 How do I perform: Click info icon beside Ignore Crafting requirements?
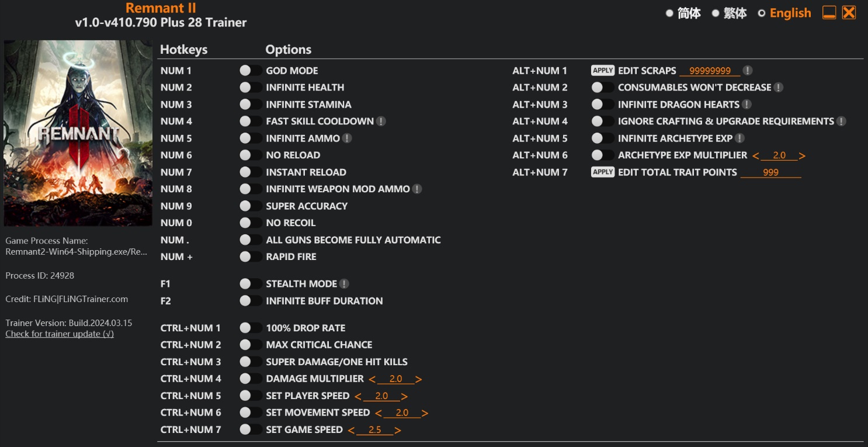pyautogui.click(x=841, y=122)
